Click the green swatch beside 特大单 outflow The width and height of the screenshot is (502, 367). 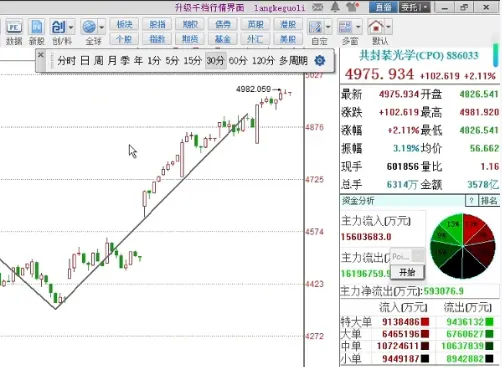(489, 322)
